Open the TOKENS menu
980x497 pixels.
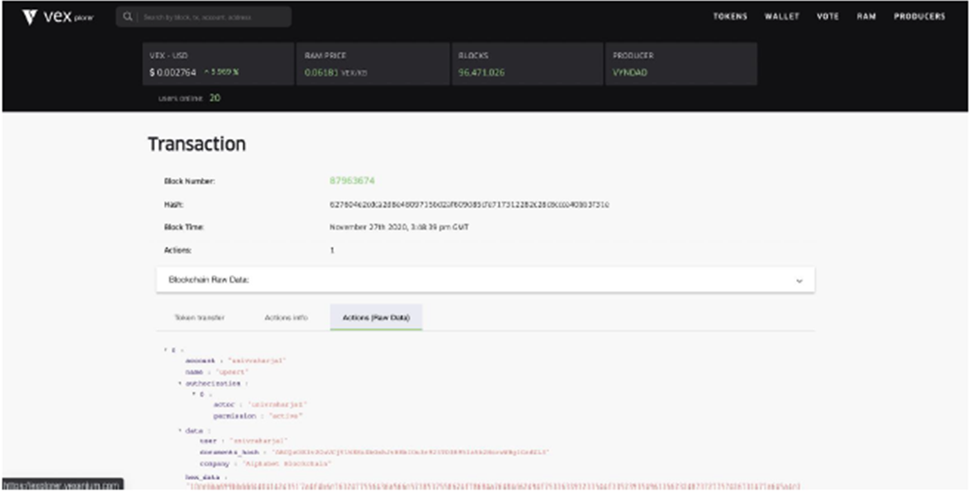click(730, 17)
